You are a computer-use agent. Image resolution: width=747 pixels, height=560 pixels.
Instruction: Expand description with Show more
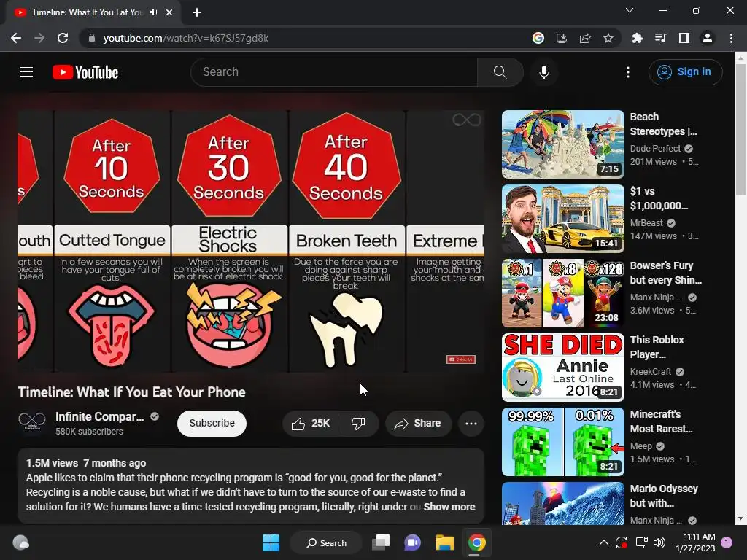click(x=449, y=507)
